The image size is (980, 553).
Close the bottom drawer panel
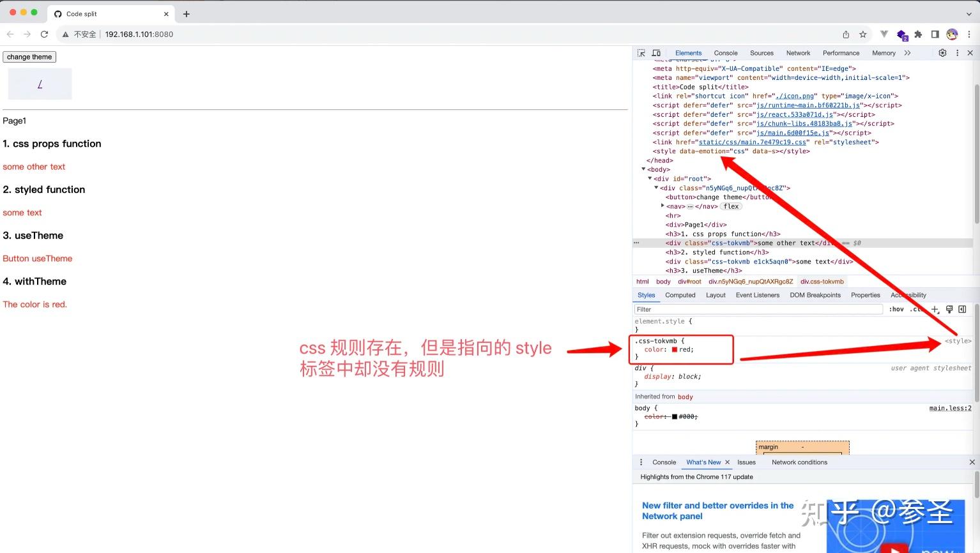[x=972, y=462]
